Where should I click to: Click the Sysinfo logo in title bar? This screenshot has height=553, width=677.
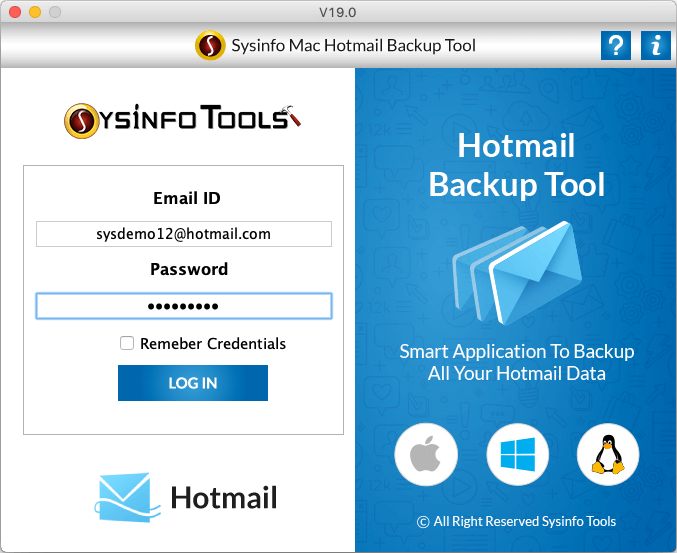pos(210,45)
